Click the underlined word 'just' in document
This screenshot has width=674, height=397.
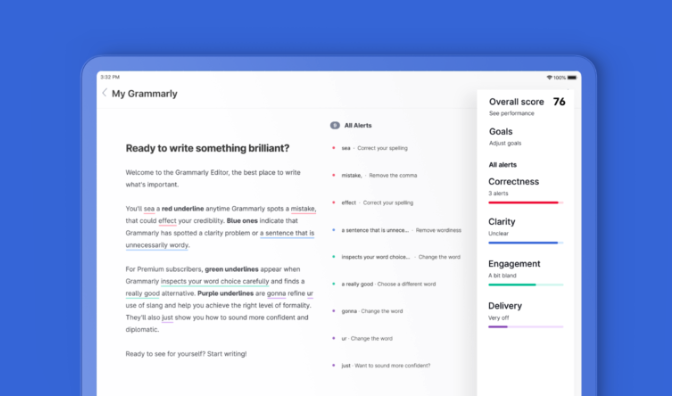tap(167, 318)
